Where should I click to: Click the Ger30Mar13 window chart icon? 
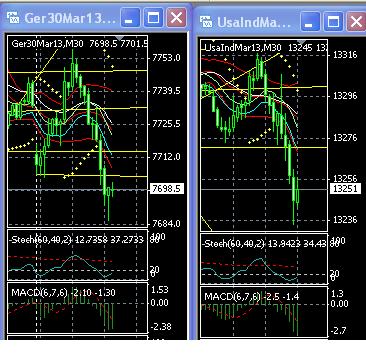coord(13,18)
